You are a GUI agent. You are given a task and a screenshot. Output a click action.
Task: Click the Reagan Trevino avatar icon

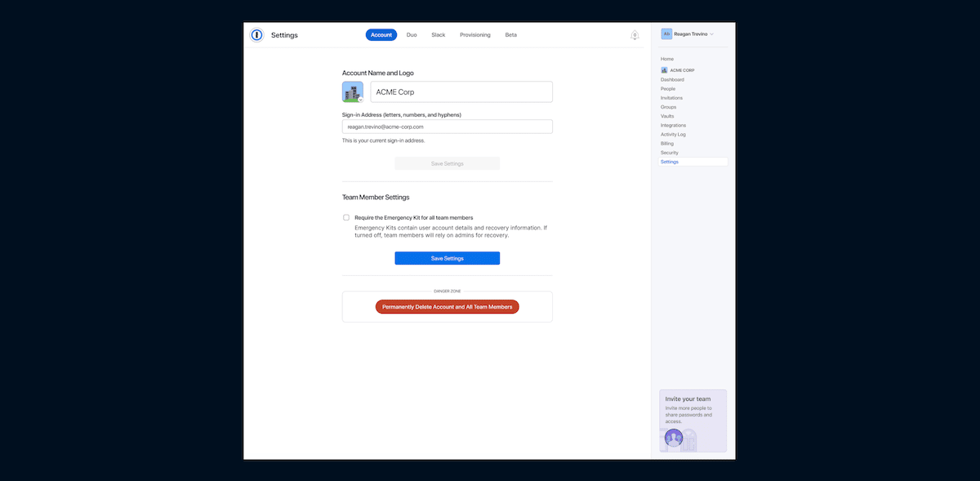pos(666,33)
